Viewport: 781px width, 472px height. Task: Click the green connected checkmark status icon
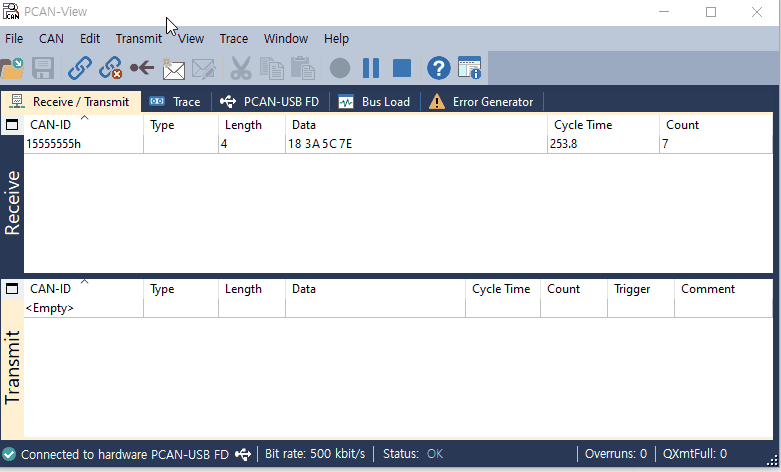(9, 454)
